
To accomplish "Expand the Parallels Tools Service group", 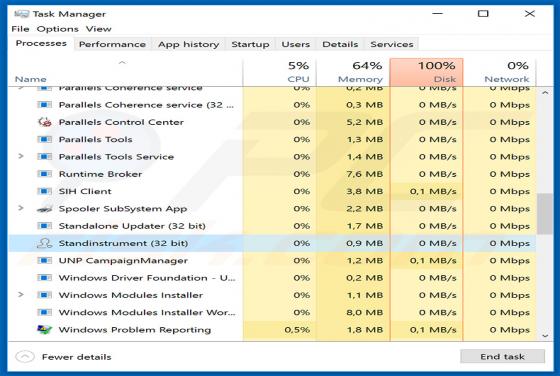I will (x=21, y=156).
